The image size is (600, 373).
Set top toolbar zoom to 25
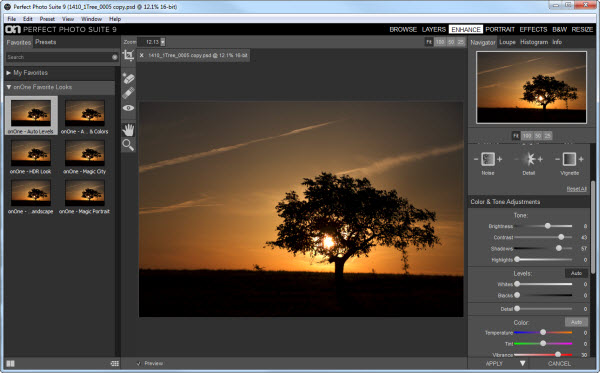[x=461, y=42]
